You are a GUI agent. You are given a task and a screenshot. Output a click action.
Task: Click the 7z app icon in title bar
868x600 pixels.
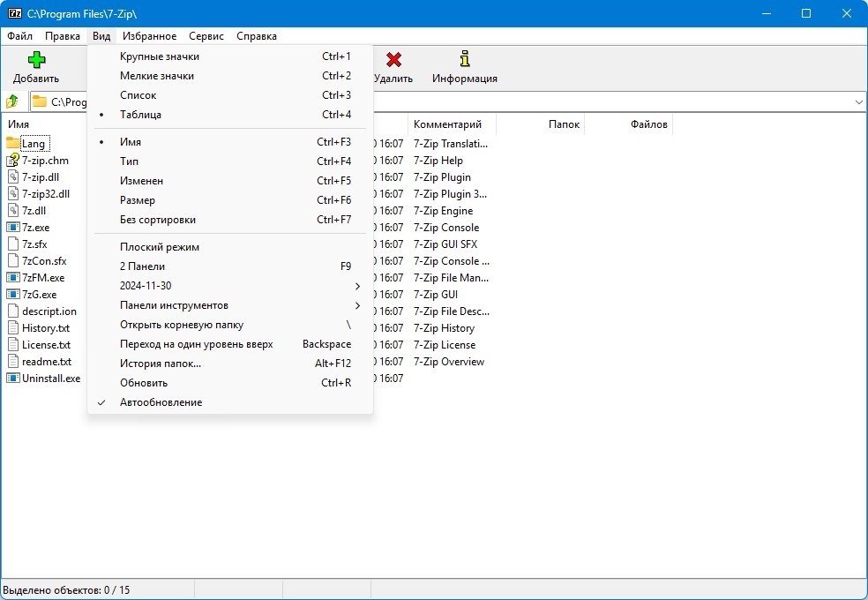(x=15, y=13)
